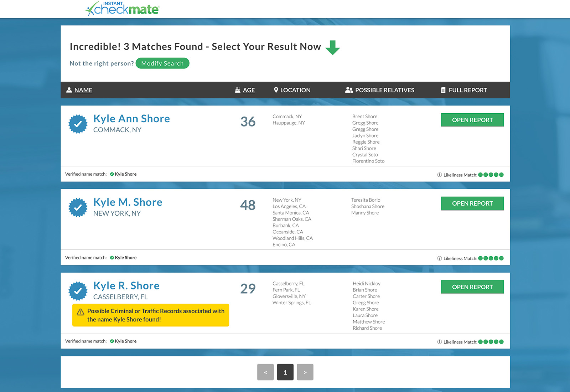
Task: Click the green down arrow icon
Action: [x=333, y=47]
